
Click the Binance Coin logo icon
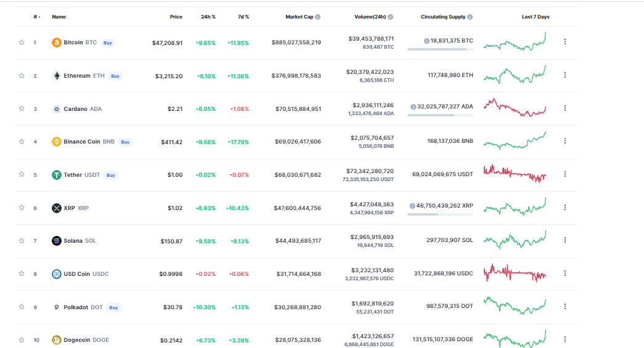click(56, 142)
